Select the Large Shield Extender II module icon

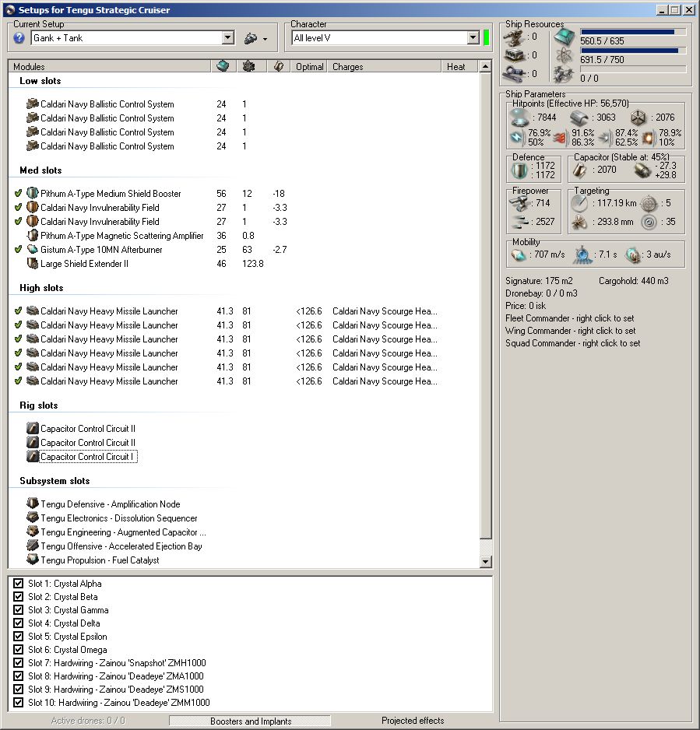coord(32,263)
